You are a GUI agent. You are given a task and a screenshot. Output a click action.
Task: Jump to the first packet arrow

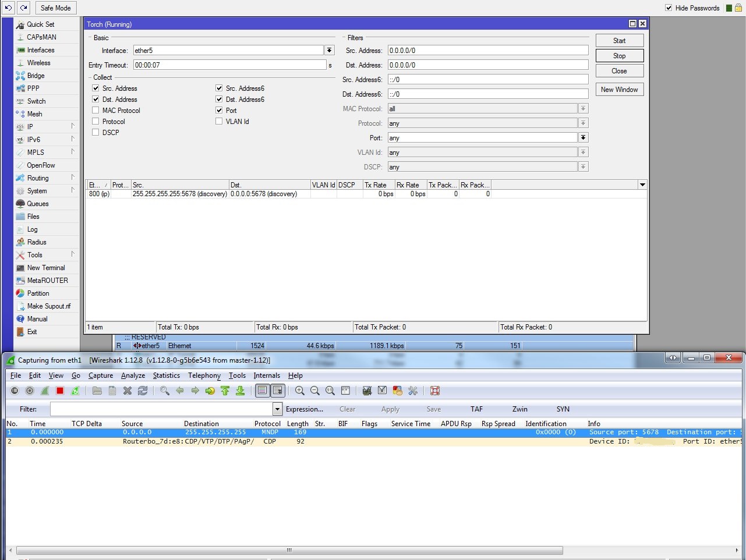click(225, 391)
